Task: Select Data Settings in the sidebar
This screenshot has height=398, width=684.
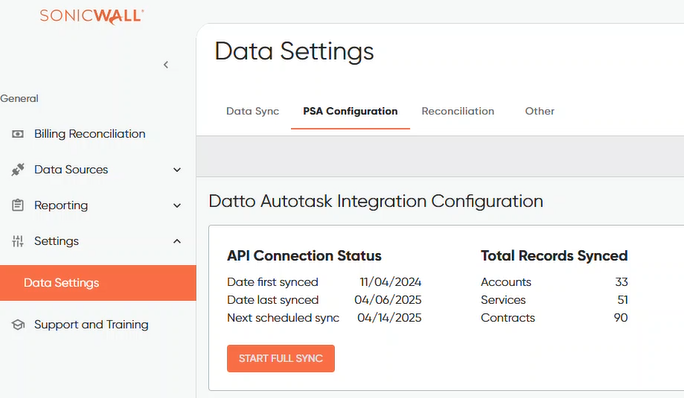Action: [x=98, y=283]
